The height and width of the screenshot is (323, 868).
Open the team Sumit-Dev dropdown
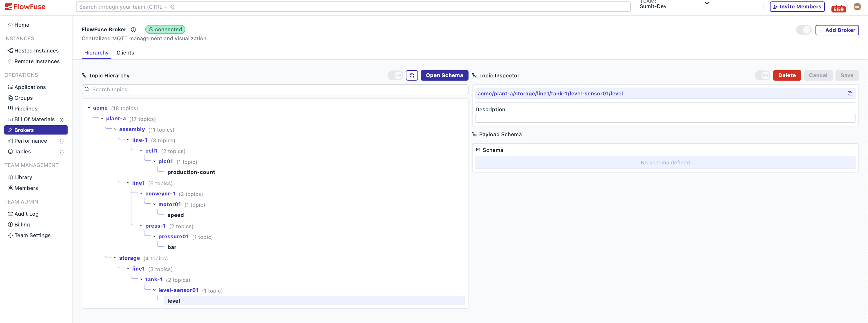707,3
